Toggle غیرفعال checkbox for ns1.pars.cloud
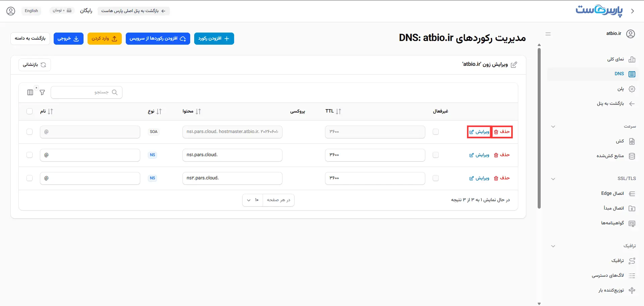Screen dimensions: 644x306 (436, 155)
